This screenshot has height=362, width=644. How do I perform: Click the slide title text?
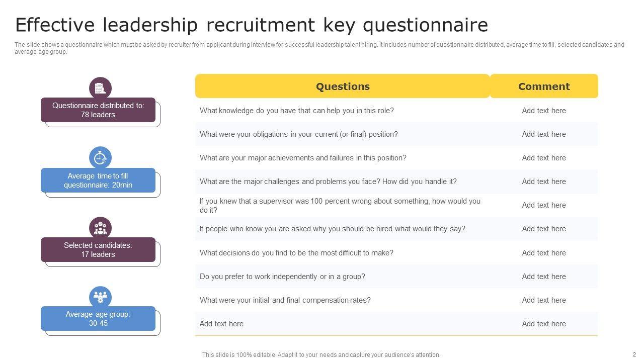252,25
